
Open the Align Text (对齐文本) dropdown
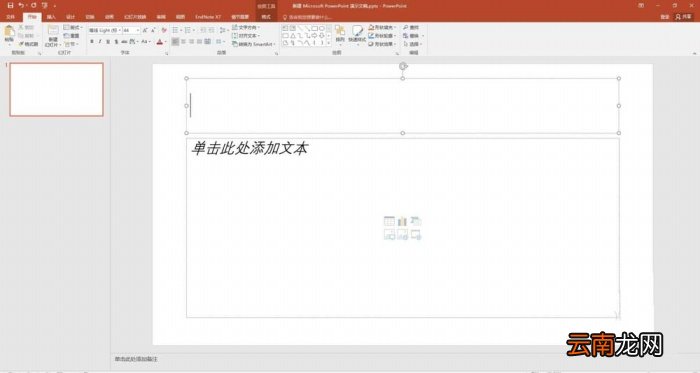coord(246,36)
